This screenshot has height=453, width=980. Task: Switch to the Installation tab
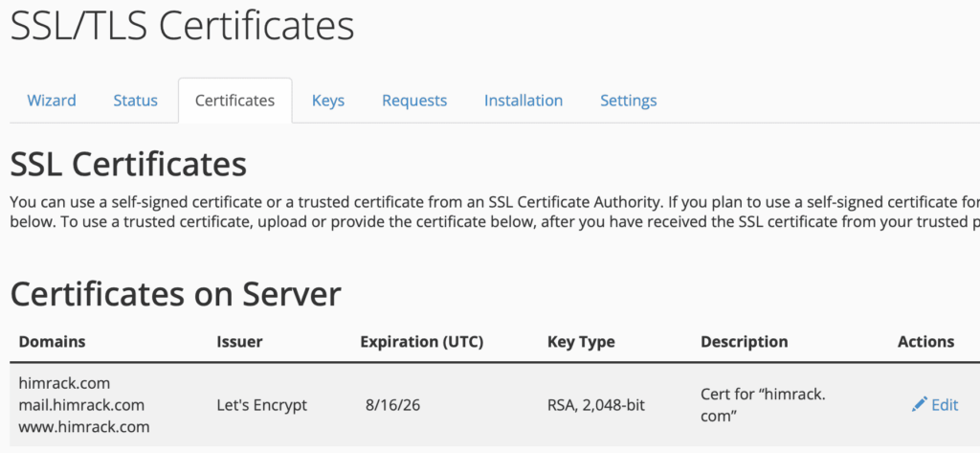pyautogui.click(x=523, y=101)
